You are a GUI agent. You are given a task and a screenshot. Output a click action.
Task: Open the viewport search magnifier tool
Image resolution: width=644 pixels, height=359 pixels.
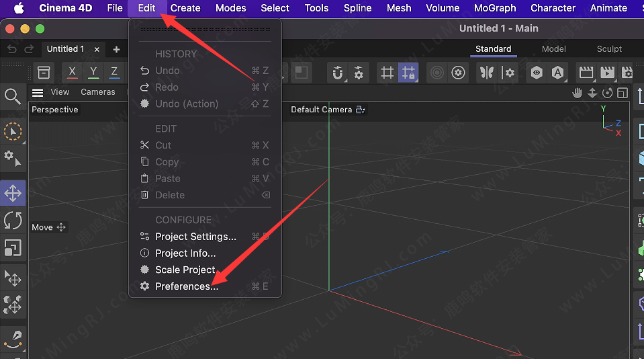click(x=13, y=97)
